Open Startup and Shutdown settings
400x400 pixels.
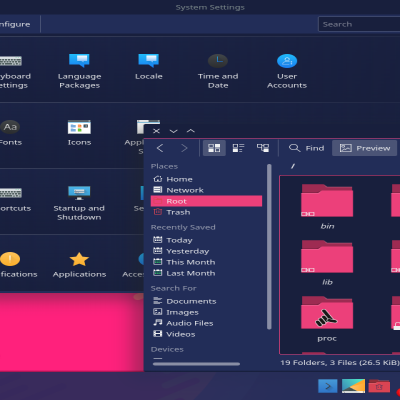click(x=79, y=203)
